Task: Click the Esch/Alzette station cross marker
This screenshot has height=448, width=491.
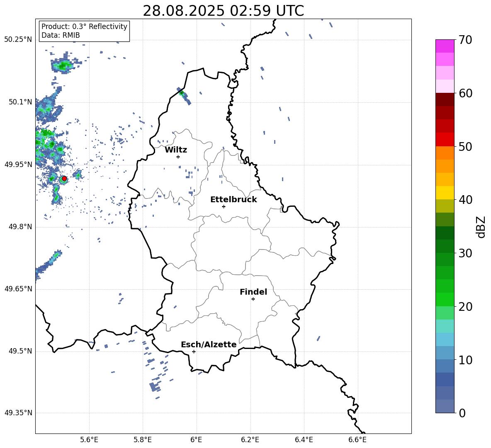Action: pos(194,351)
